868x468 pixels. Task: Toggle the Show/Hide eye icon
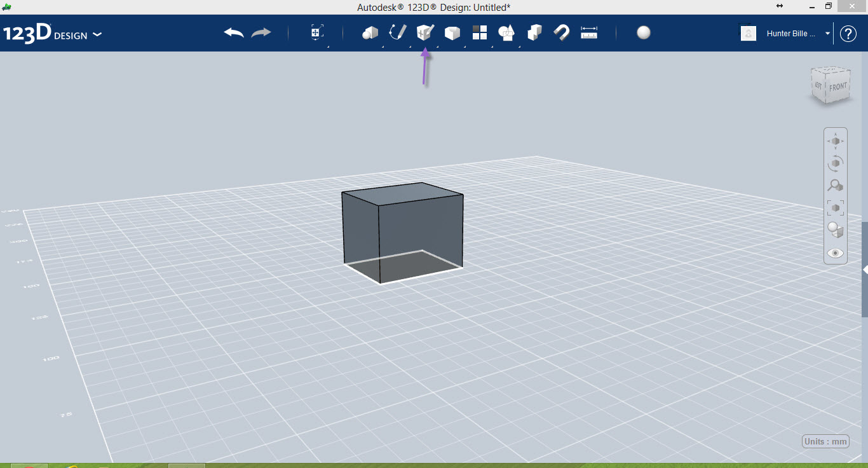pos(836,253)
